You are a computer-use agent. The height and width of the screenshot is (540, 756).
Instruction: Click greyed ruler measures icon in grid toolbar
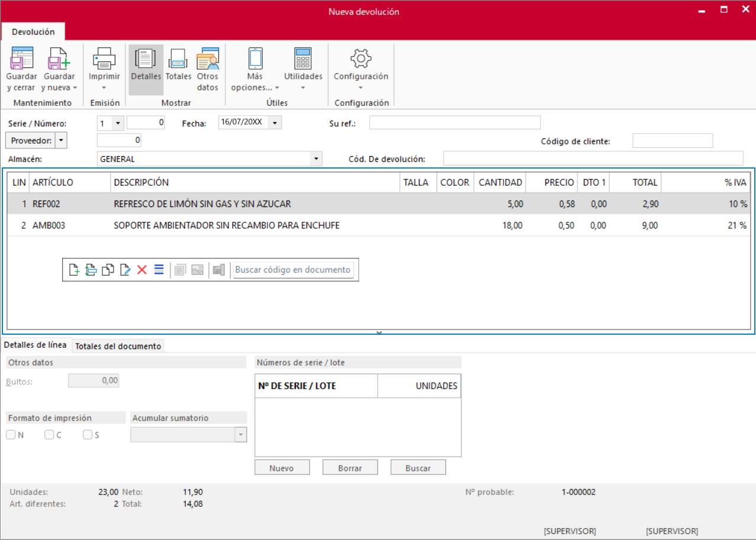219,270
